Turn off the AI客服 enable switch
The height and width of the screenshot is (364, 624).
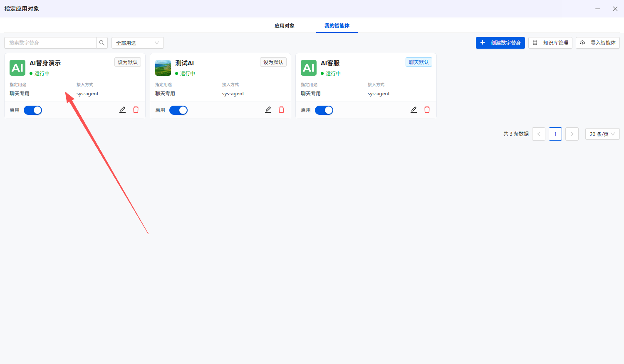[x=324, y=110]
